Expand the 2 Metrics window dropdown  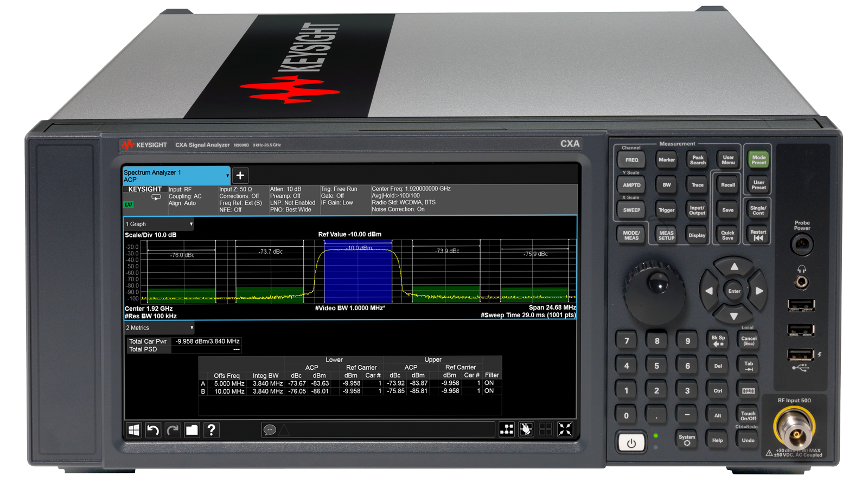pyautogui.click(x=191, y=328)
